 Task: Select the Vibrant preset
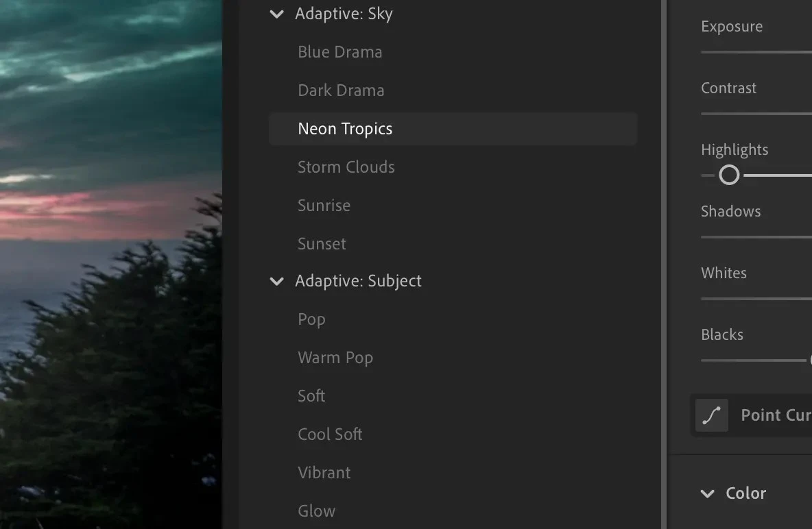point(324,472)
